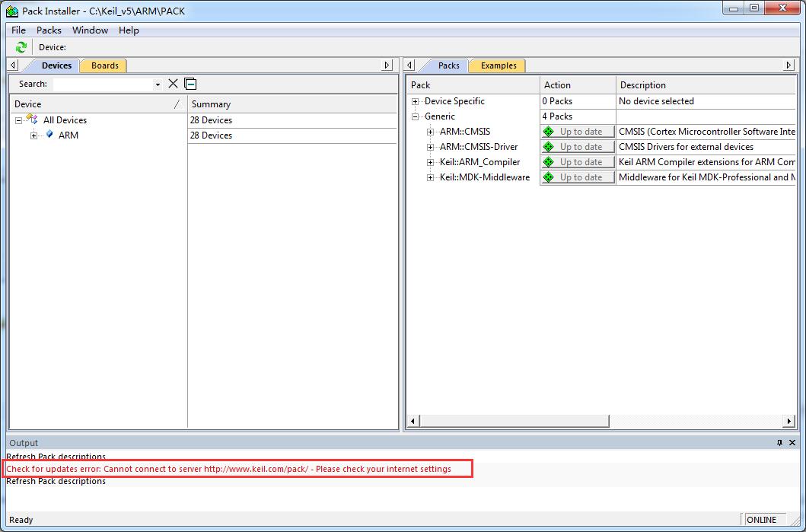Click the blue ARM vendor icon
806x532 pixels.
(x=49, y=135)
